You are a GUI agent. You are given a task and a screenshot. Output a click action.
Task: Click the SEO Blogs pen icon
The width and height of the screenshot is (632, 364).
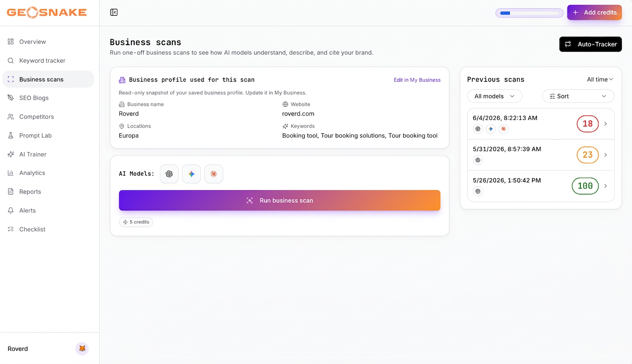[x=11, y=98]
